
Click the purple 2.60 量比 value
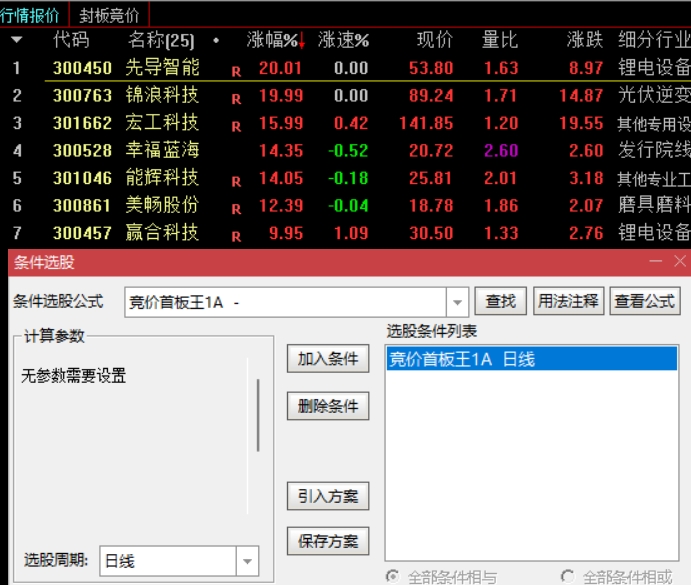click(x=501, y=151)
